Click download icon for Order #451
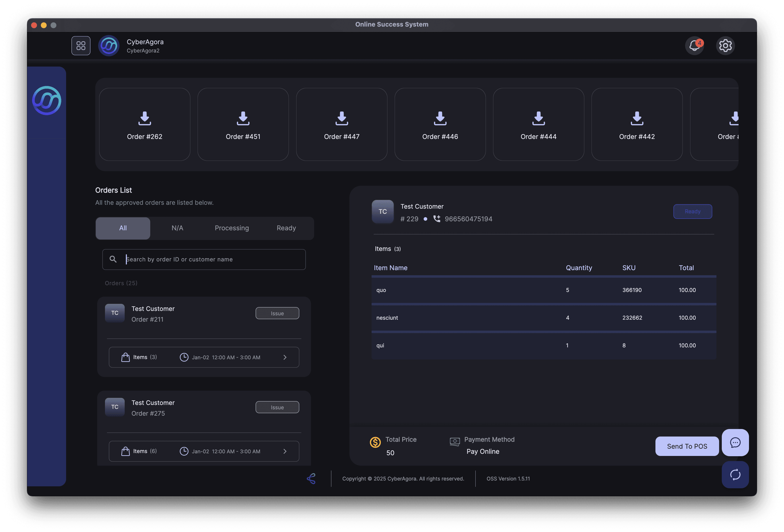Viewport: 784px width, 532px height. pyautogui.click(x=243, y=118)
